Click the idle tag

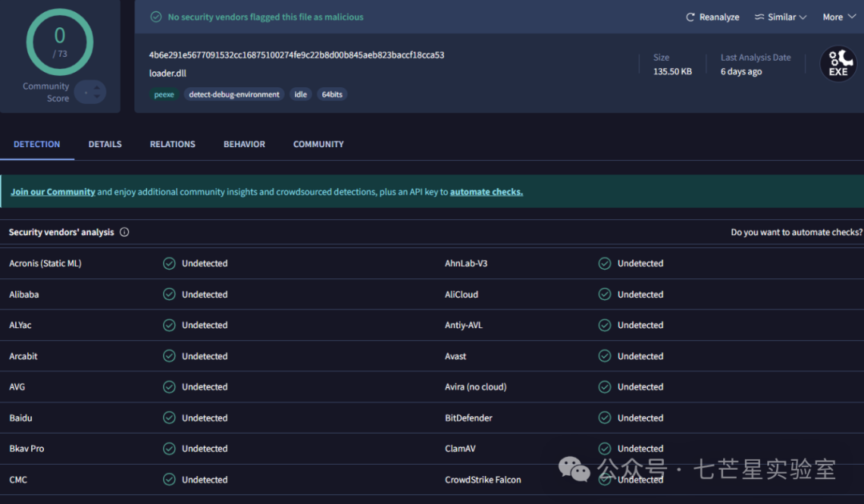pos(300,94)
